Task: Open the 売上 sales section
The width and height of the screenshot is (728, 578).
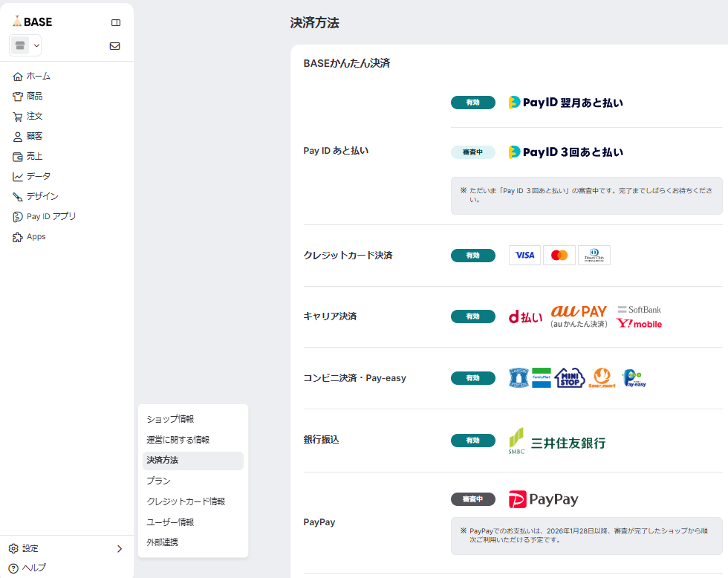Action: 33,156
